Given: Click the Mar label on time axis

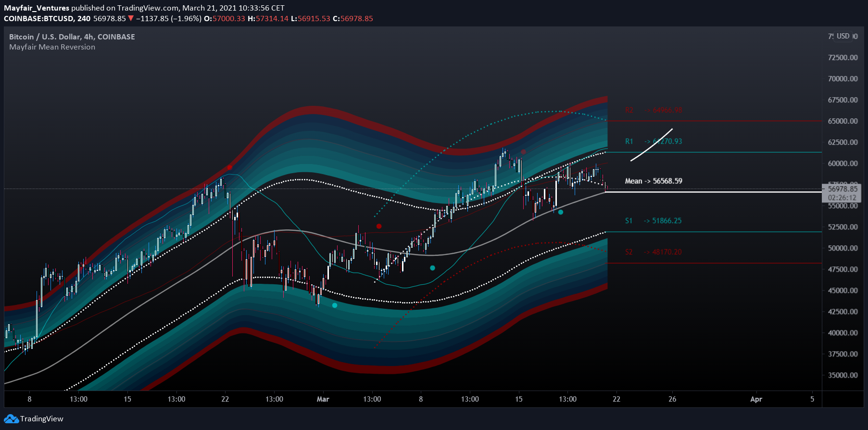Looking at the screenshot, I should 323,399.
